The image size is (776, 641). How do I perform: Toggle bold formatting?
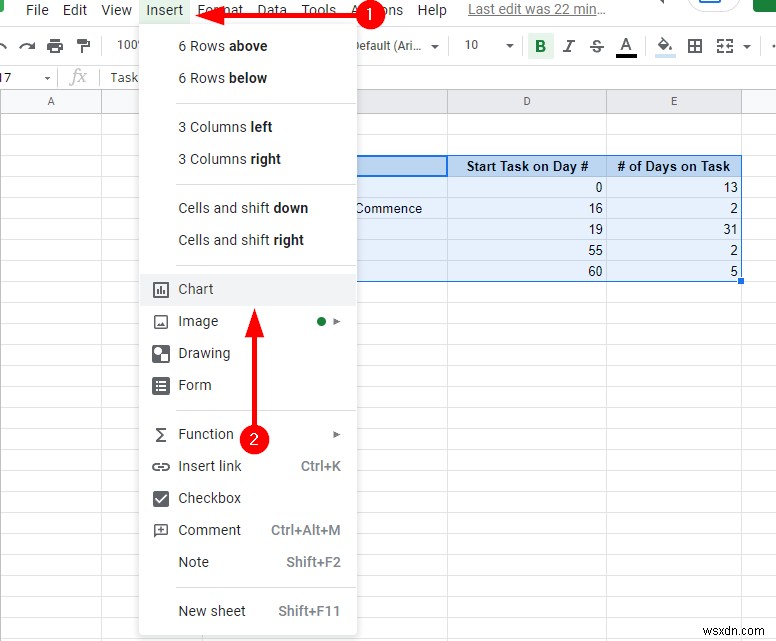(540, 46)
